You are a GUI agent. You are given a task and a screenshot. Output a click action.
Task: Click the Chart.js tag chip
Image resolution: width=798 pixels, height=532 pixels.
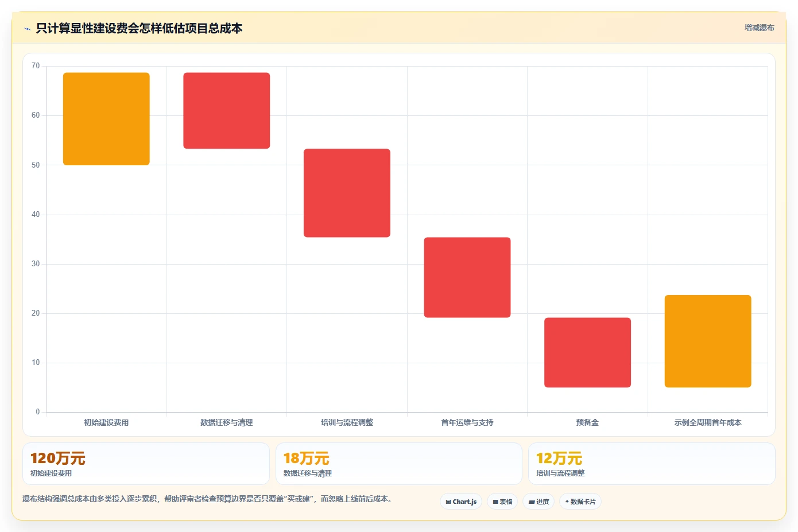[461, 502]
